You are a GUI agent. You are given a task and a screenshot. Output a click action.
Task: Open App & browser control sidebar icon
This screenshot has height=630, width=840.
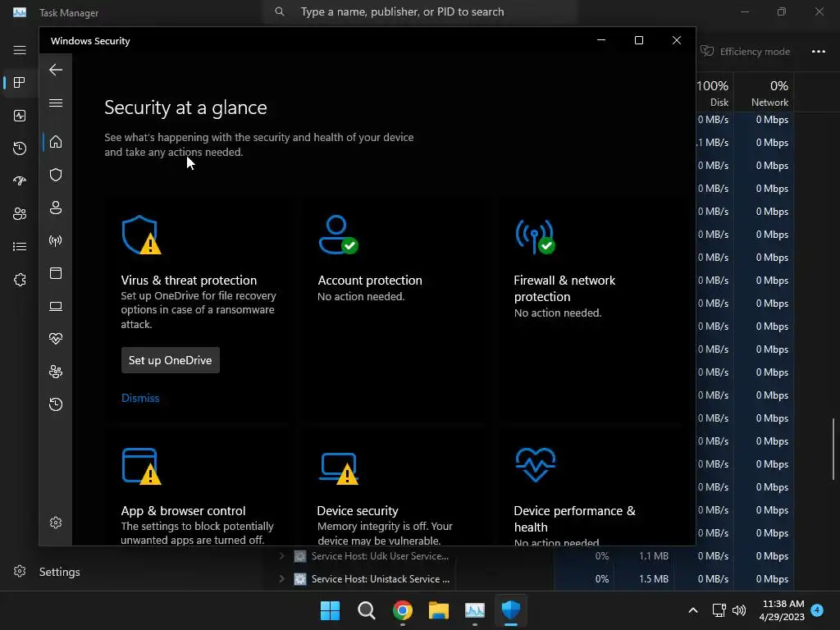click(x=56, y=273)
